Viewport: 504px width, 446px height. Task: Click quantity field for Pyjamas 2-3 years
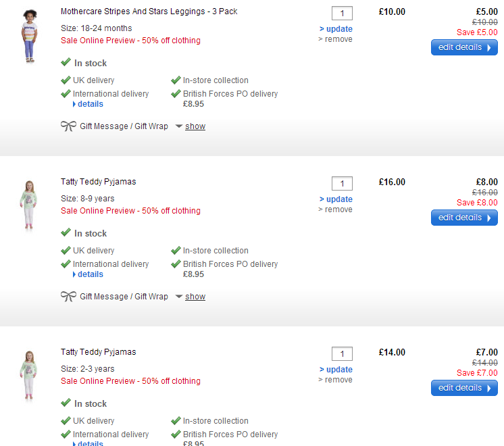(342, 354)
